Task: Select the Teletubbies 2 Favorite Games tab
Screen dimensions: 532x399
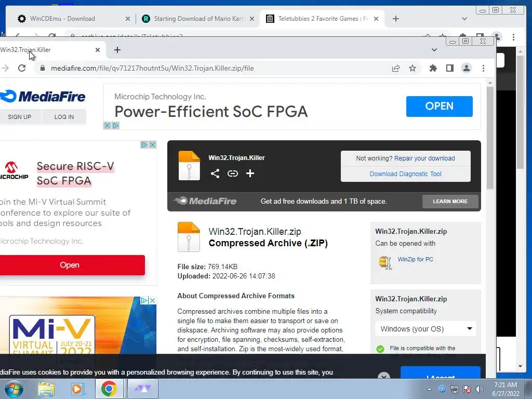Action: tap(322, 19)
